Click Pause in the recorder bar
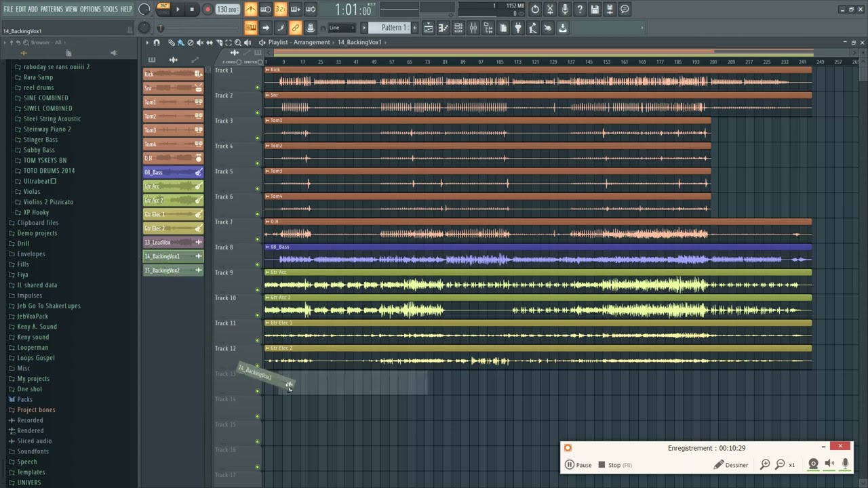This screenshot has height=488, width=868. (x=578, y=465)
